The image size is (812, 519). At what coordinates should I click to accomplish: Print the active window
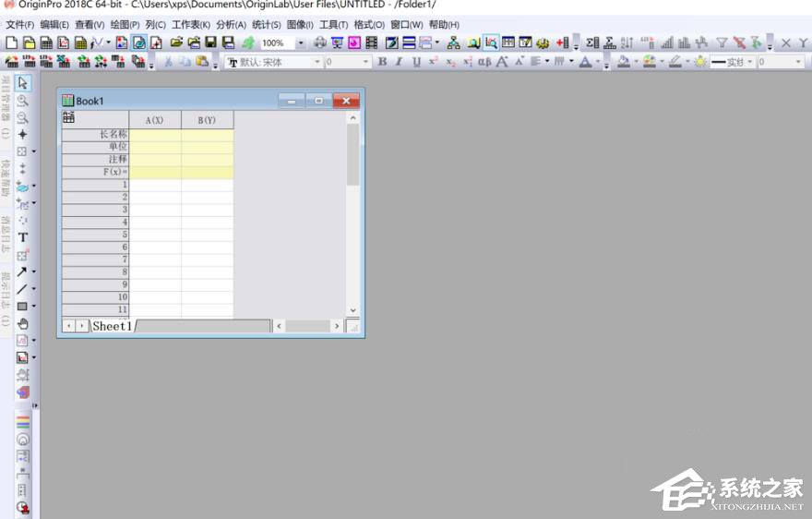click(x=320, y=43)
